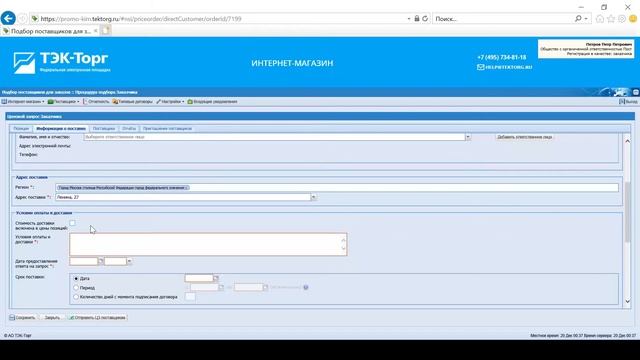Screen dimensions: 640x360
Task: Open the response date calendar picker icon
Action: pos(101,261)
